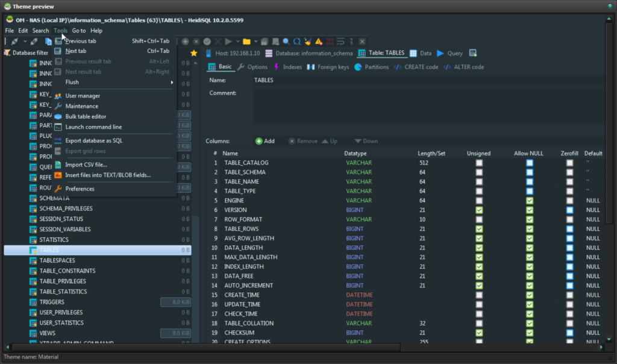Click the new query tab icon after Query
This screenshot has width=617, height=364.
pos(473,53)
